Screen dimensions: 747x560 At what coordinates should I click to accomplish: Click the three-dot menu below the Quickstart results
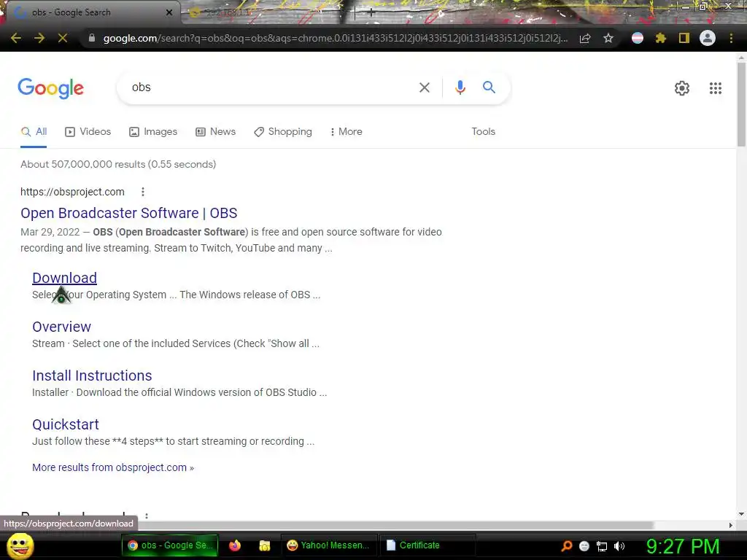[x=147, y=516]
